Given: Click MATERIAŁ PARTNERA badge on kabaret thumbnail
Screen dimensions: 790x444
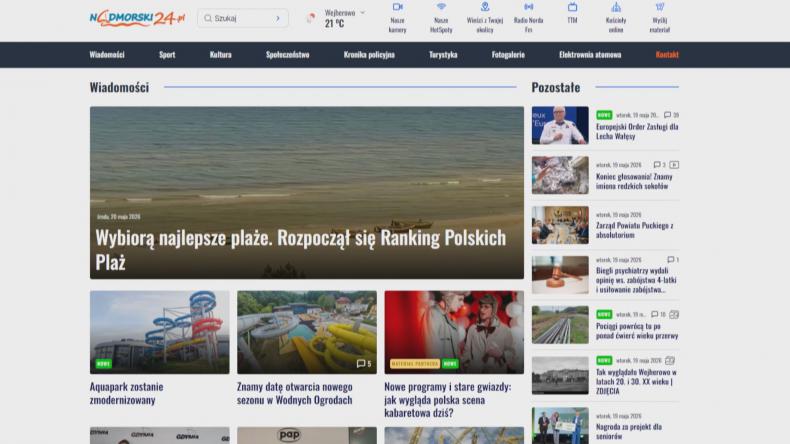Looking at the screenshot, I should coord(415,363).
